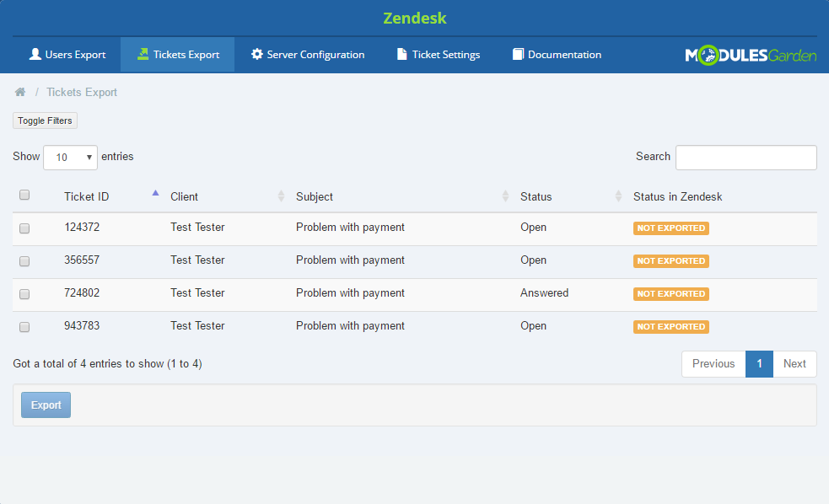Go to Next page
This screenshot has height=504, width=829.
(x=794, y=364)
